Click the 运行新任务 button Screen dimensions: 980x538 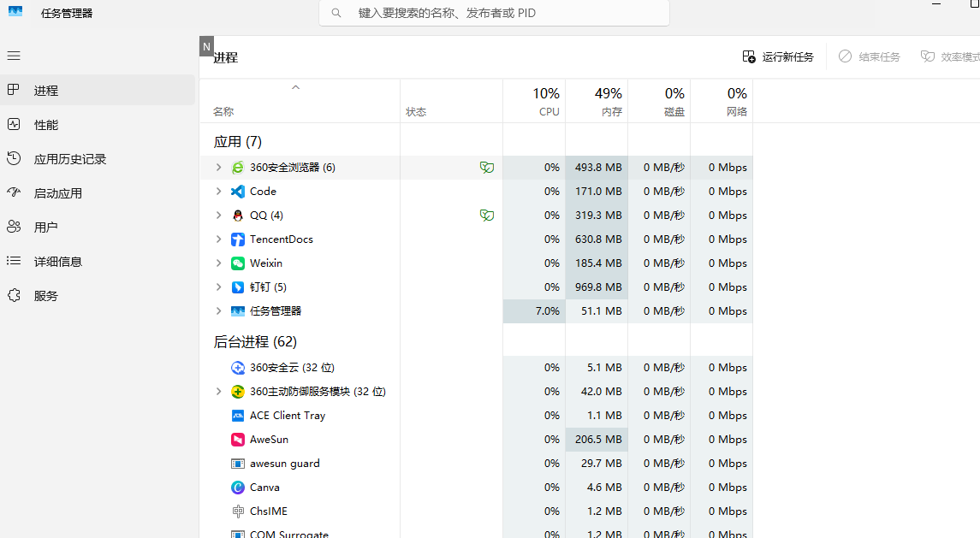(778, 56)
